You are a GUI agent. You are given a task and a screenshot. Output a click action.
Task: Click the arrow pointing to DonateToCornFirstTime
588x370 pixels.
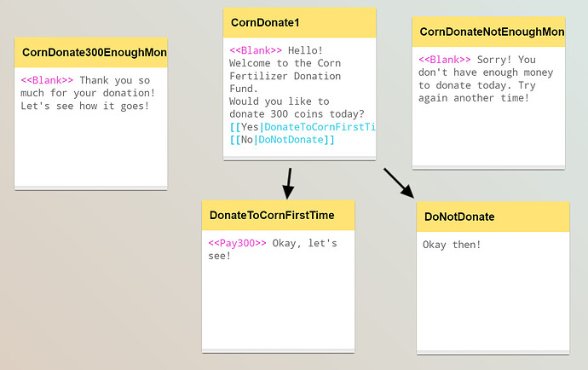(x=288, y=183)
